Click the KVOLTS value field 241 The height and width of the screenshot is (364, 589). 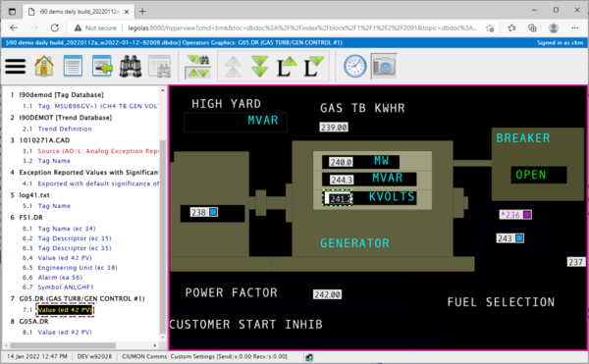tap(338, 198)
